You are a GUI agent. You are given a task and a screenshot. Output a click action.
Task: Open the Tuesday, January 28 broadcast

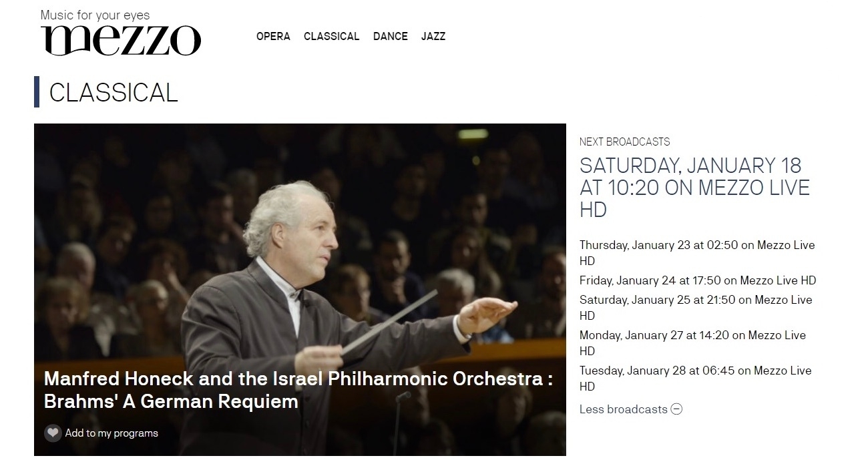[695, 378]
